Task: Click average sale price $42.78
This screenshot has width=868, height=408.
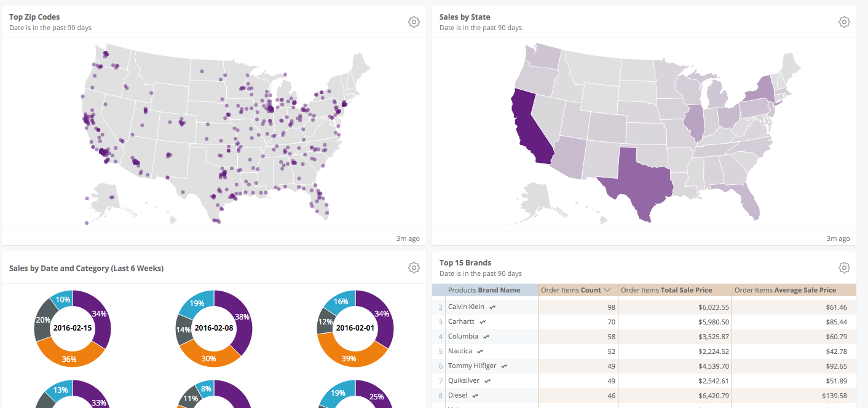Action: coord(835,351)
